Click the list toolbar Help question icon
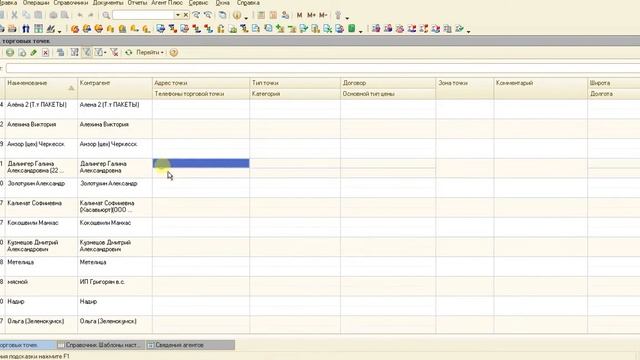Screen dimensions: 640x360 (x=173, y=53)
